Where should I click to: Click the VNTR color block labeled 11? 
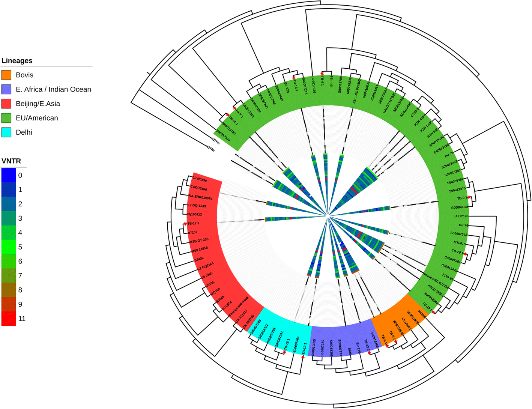pyautogui.click(x=9, y=319)
